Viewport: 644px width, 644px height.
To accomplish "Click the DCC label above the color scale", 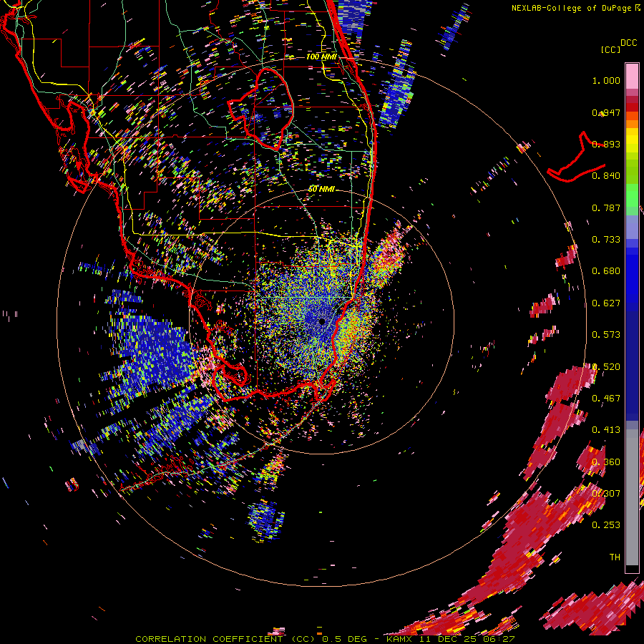I will coord(629,43).
